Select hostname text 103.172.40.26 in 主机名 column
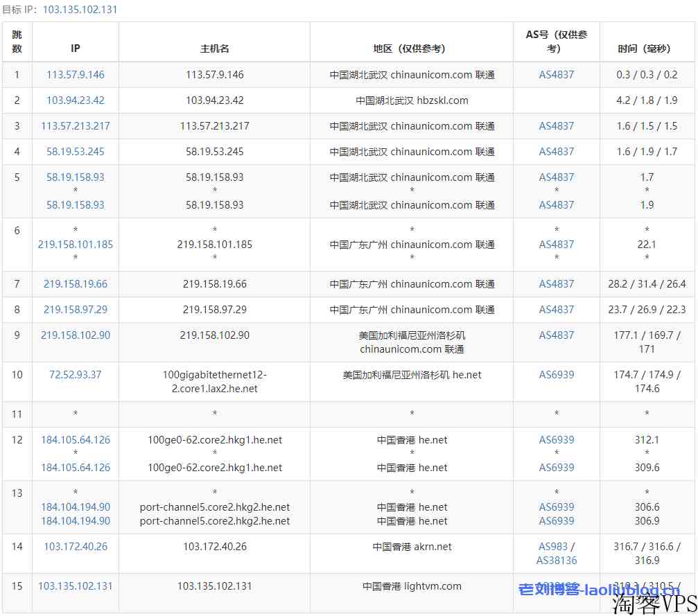Screen dimensions: 698x616 tap(215, 547)
